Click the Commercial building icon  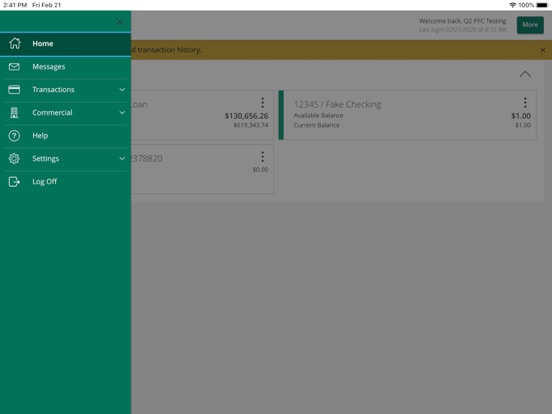coord(14,113)
